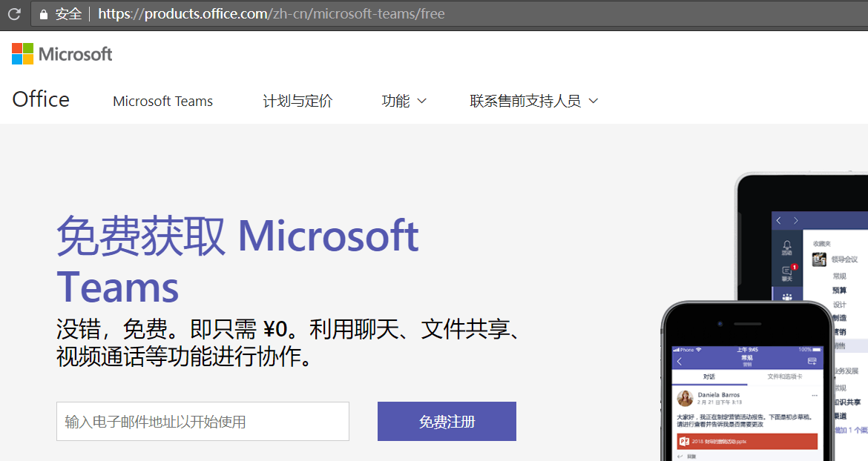This screenshot has height=461, width=868.
Task: Click the back chevron on phone mockup
Action: click(680, 362)
